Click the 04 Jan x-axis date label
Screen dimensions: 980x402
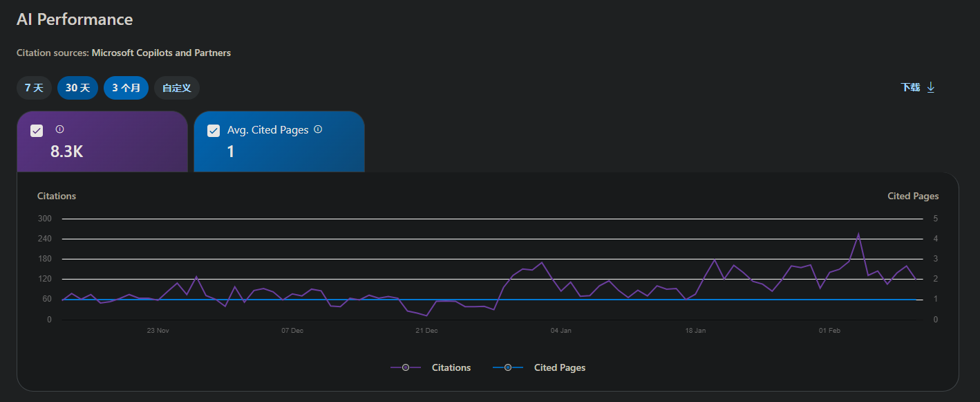560,331
